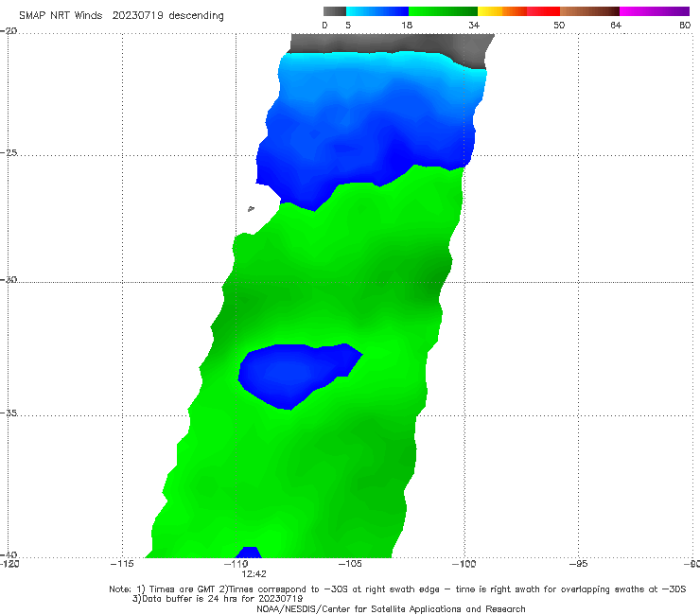Click the '-25' latitude axis label
700x615 pixels.
[9, 152]
